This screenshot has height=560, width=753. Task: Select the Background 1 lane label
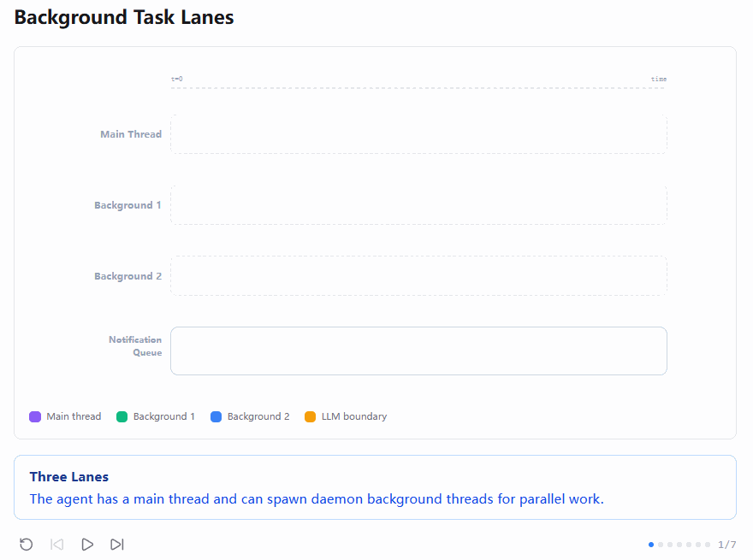127,205
